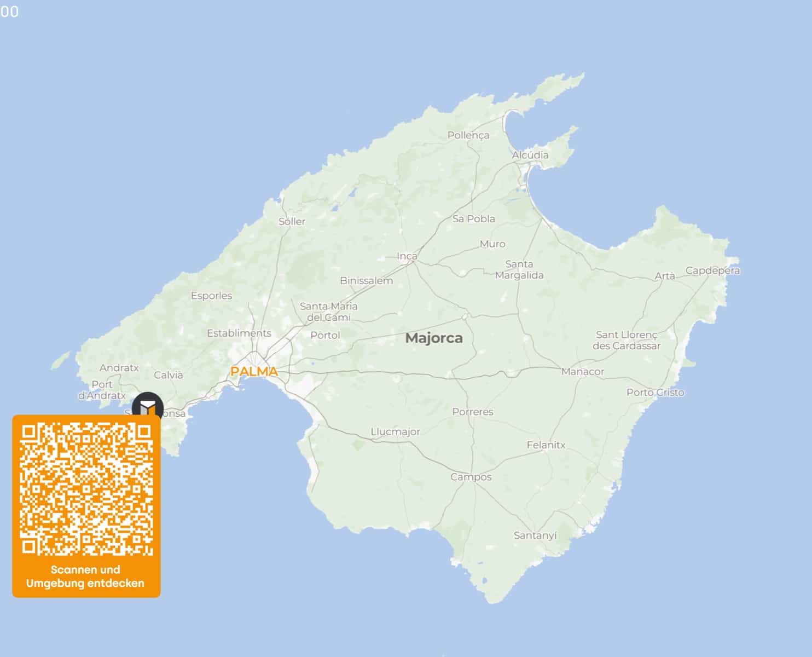Click the Esporles label in the northwest
The height and width of the screenshot is (657, 812).
212,296
